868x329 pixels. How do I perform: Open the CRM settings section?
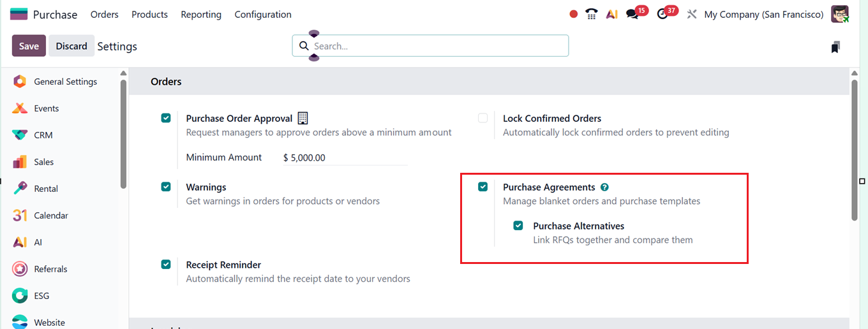click(x=43, y=135)
